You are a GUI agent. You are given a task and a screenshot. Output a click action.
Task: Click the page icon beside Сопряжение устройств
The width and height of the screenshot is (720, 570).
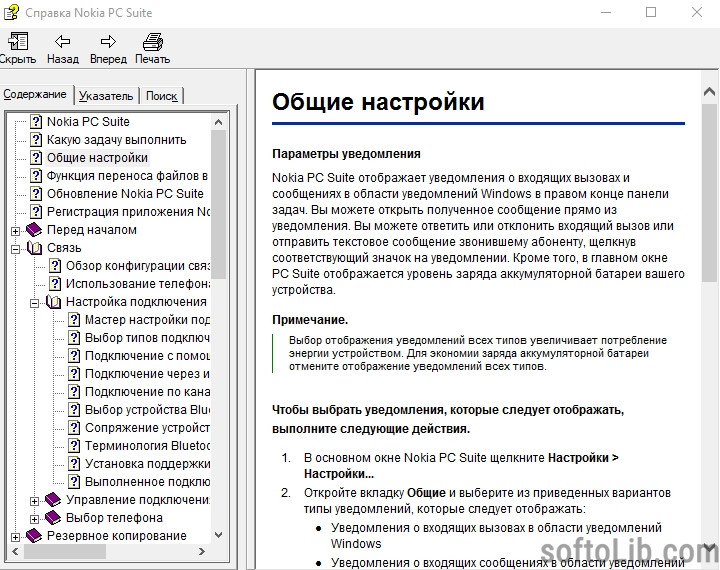click(74, 428)
